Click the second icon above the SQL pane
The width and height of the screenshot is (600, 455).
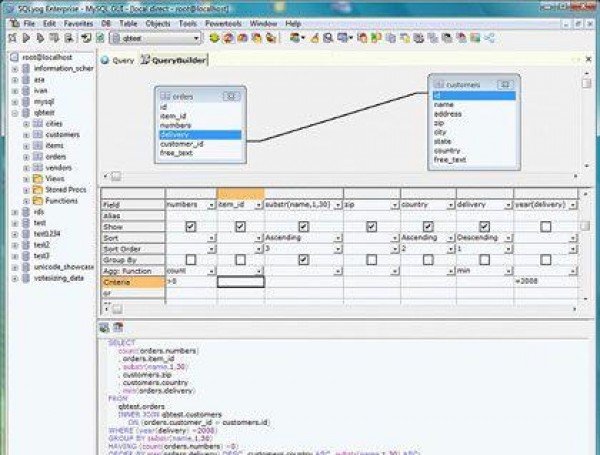tap(116, 327)
